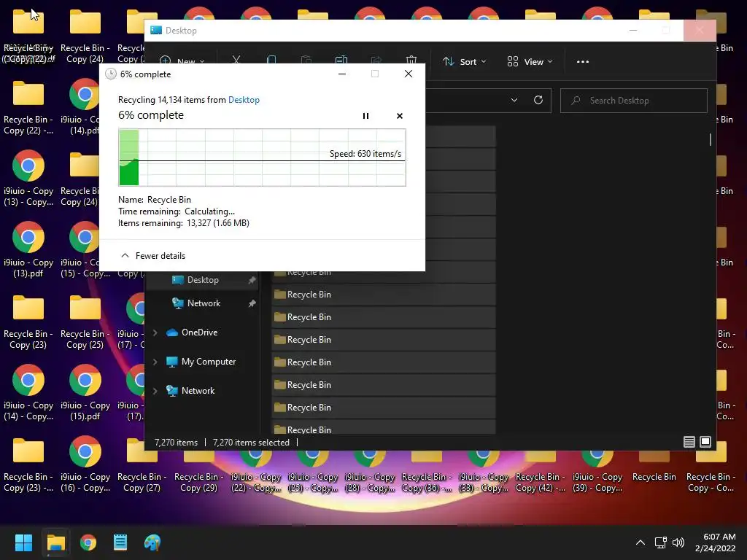
Task: Expand the My Computer tree node
Action: pos(155,362)
